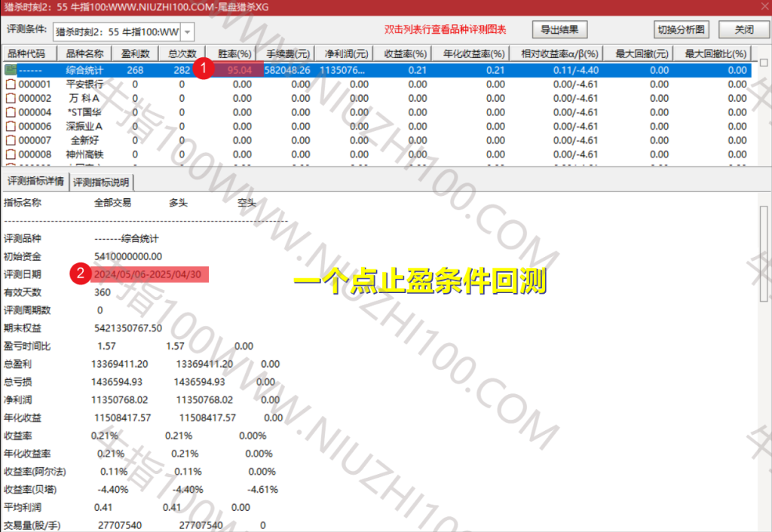Click the icon beside the 综合统计 row
Viewport: 772px width, 532px height.
coord(11,70)
